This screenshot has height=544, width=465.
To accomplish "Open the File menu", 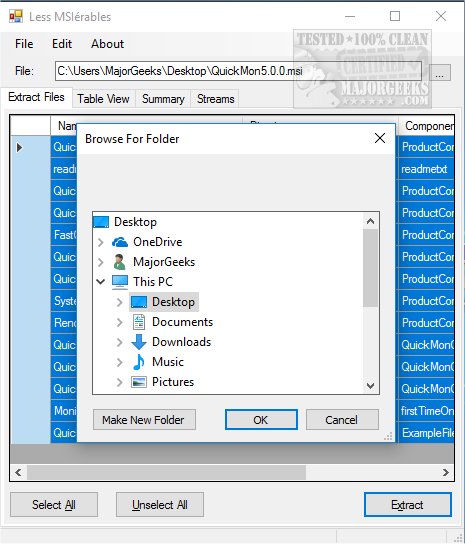I will pyautogui.click(x=24, y=44).
